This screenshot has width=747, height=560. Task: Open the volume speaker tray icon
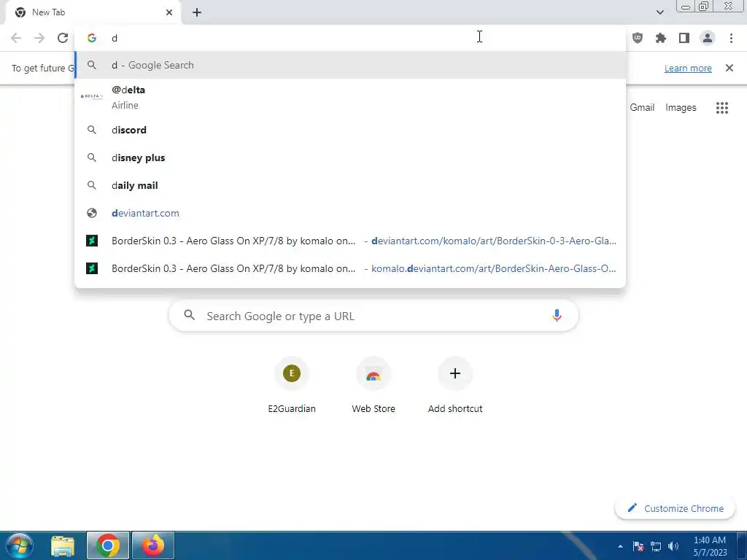tap(673, 546)
